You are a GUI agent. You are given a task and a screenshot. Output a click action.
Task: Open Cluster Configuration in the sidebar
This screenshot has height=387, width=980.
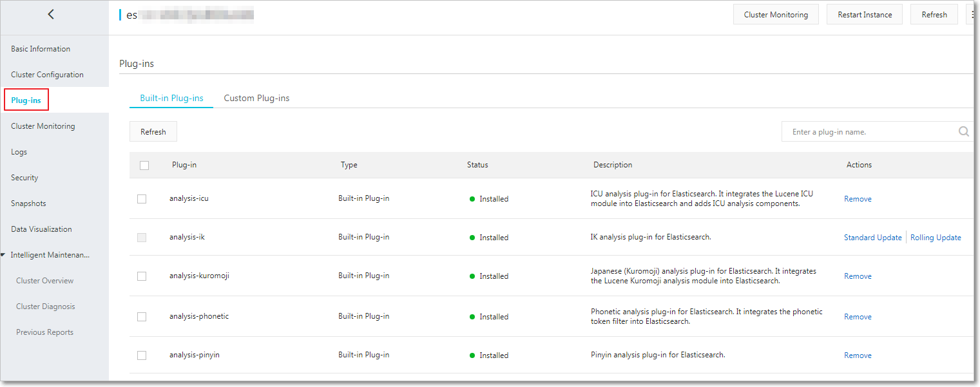[x=47, y=75]
